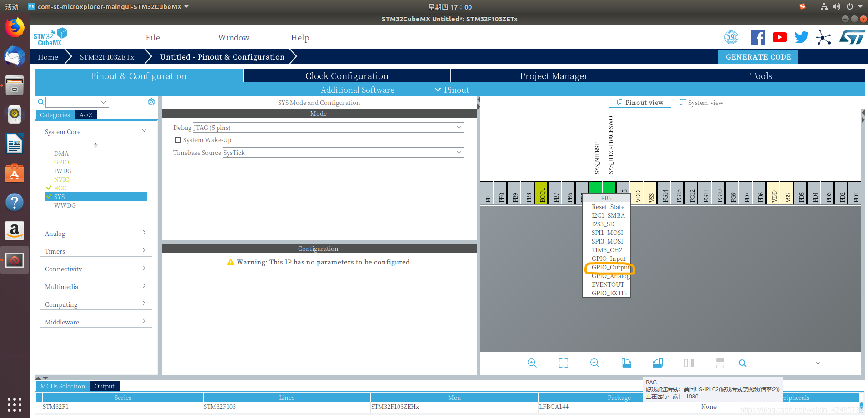Click the rotate counter-clockwise chip icon
The width and height of the screenshot is (868, 418).
658,363
